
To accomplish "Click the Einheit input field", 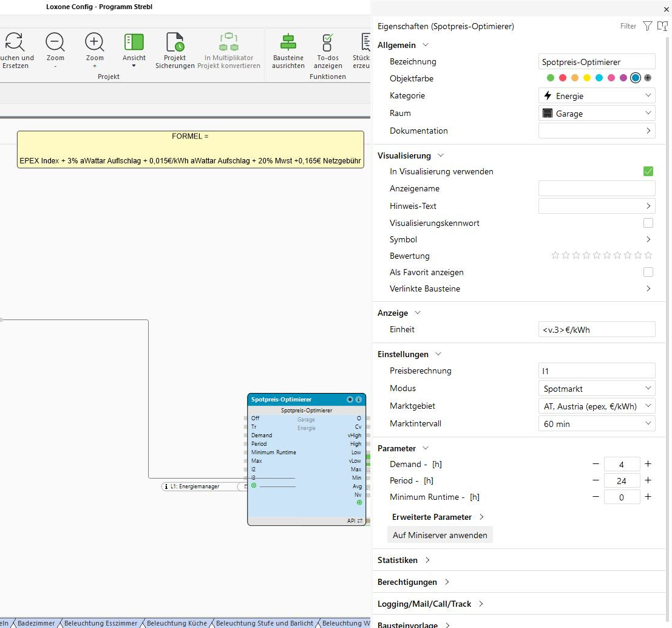I will coord(596,330).
